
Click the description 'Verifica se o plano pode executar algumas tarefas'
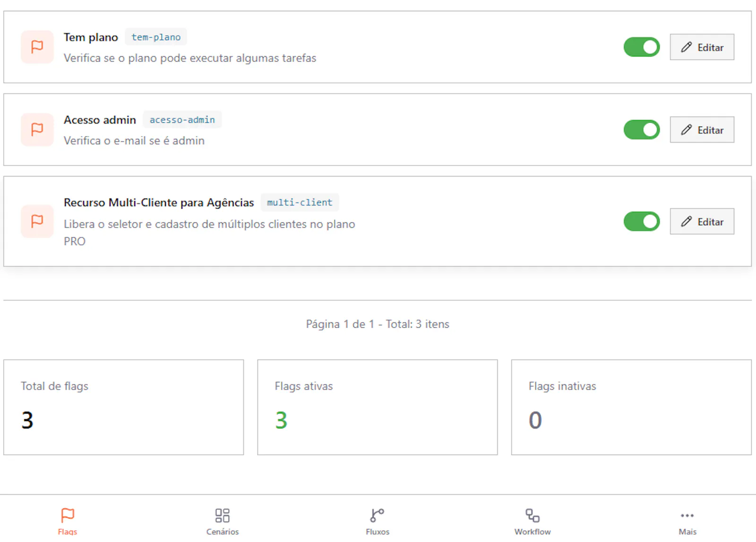(190, 58)
